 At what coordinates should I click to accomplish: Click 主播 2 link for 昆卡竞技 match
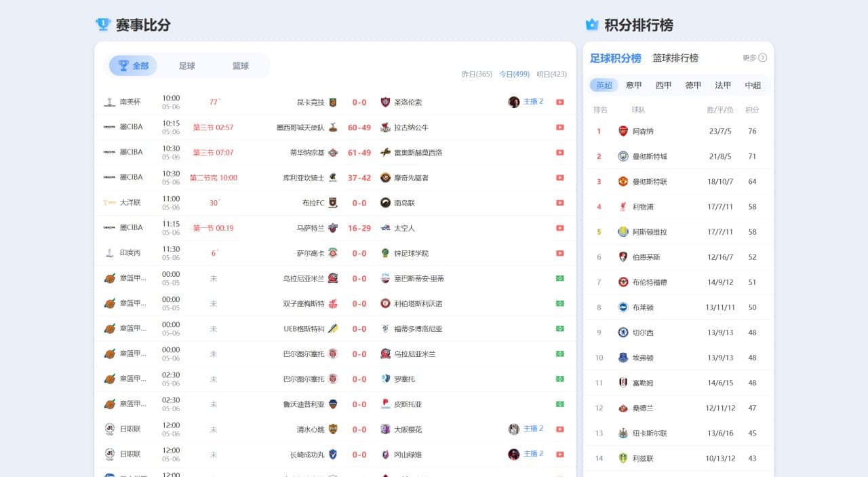[534, 102]
